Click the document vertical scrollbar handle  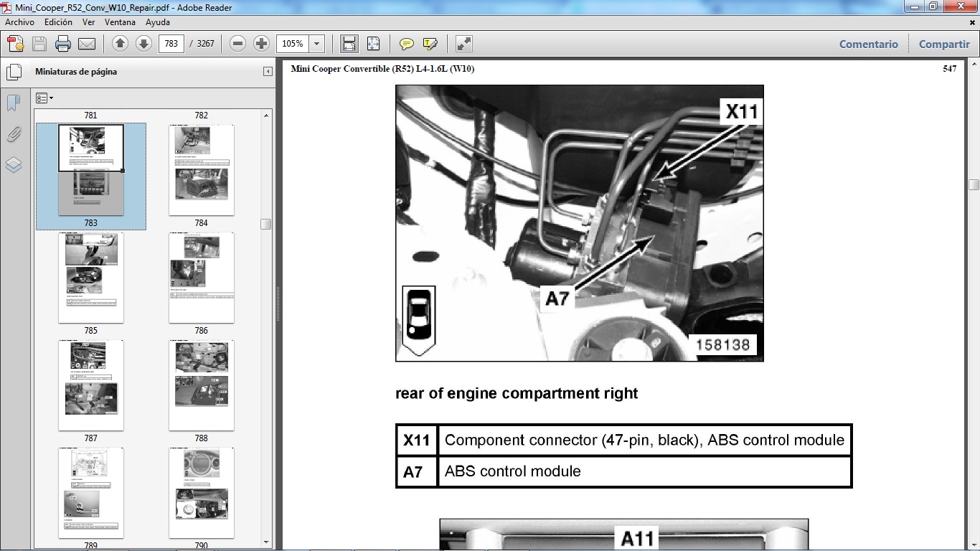click(974, 184)
